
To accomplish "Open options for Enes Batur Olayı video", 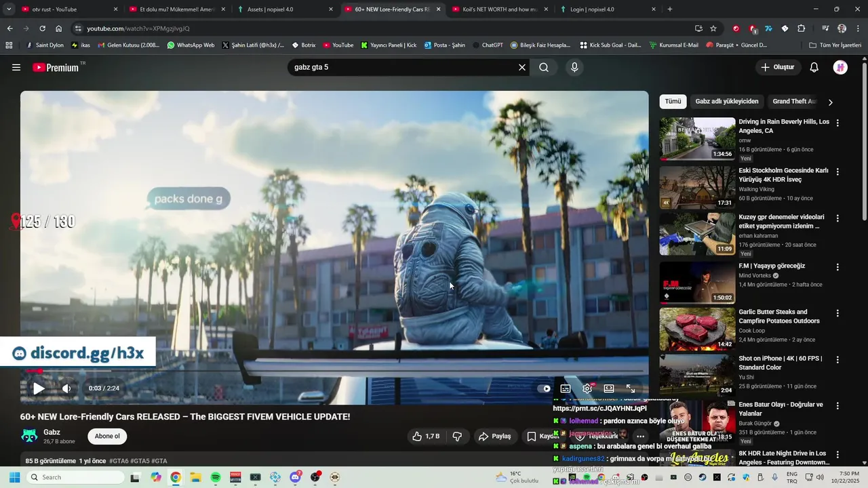I will (837, 406).
